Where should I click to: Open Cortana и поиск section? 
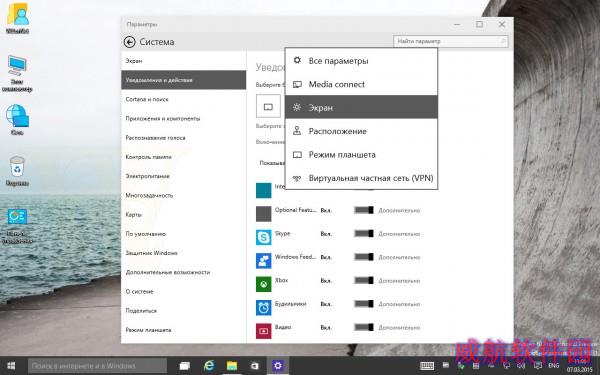tap(184, 99)
